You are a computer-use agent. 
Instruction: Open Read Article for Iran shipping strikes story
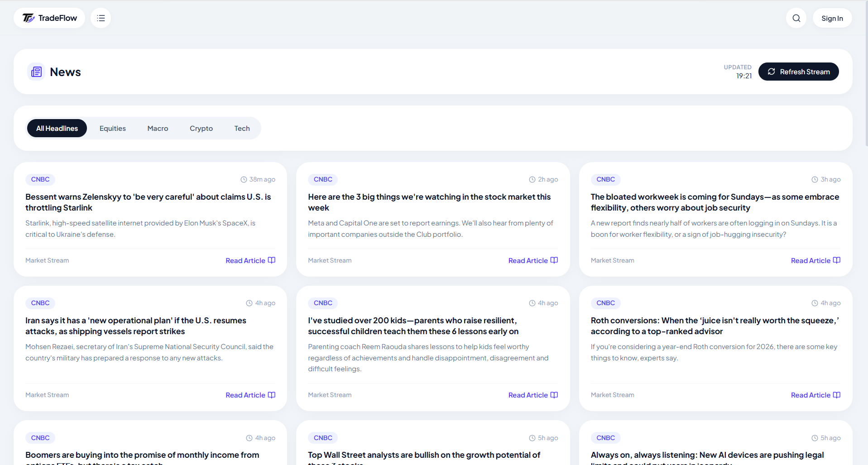(250, 395)
